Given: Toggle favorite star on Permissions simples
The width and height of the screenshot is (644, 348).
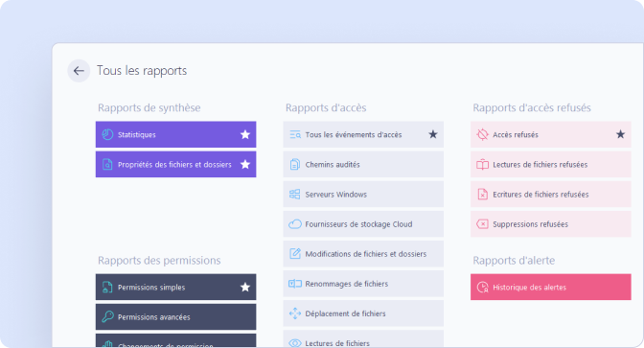Looking at the screenshot, I should [x=245, y=287].
